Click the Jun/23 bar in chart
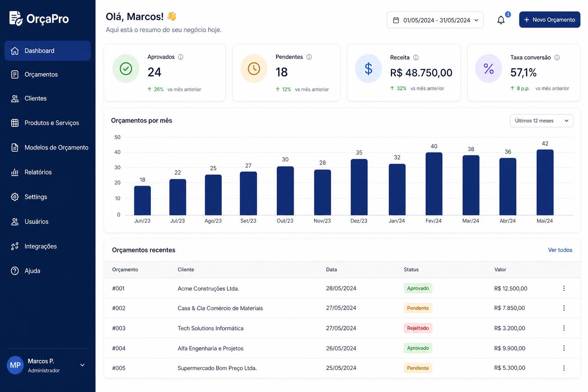 click(x=142, y=201)
